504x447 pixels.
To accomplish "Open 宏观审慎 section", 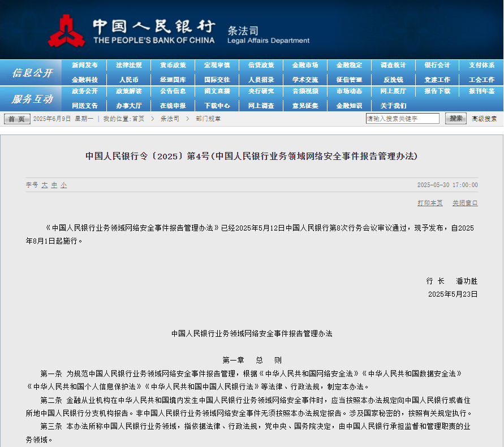I will click(x=217, y=65).
